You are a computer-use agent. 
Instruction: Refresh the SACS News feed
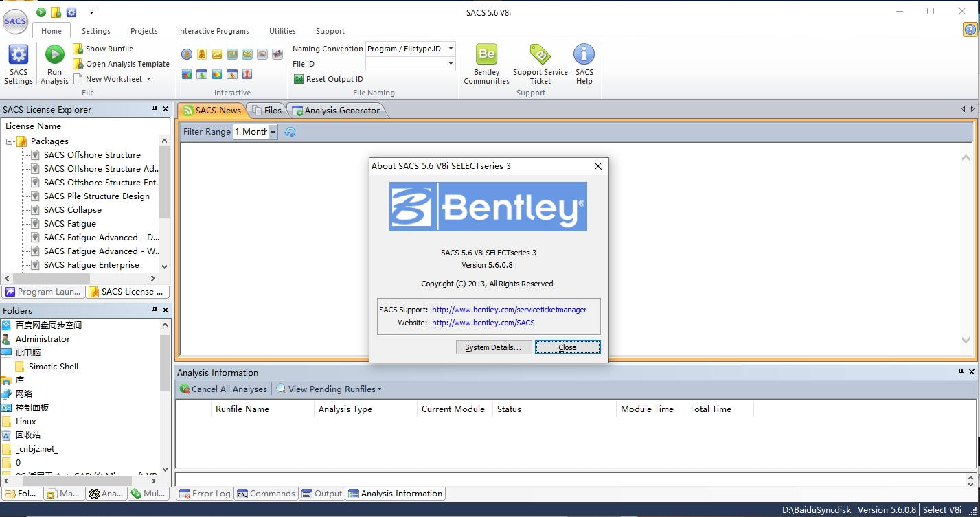(290, 132)
